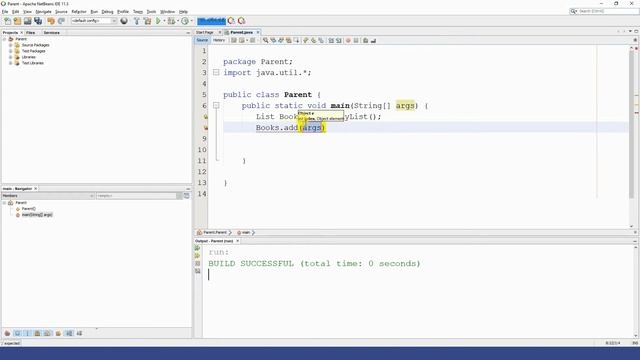Switch to the Services panel tab
640x360 pixels.
point(52,33)
